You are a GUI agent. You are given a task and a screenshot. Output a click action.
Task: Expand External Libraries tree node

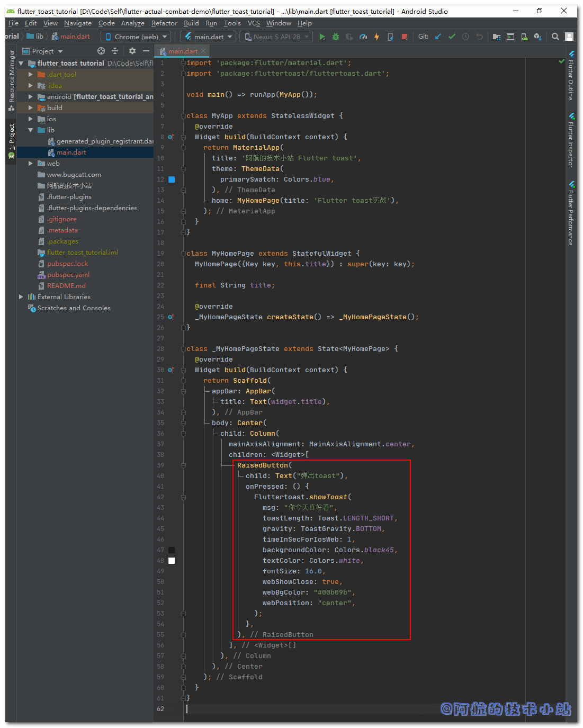pyautogui.click(x=21, y=297)
